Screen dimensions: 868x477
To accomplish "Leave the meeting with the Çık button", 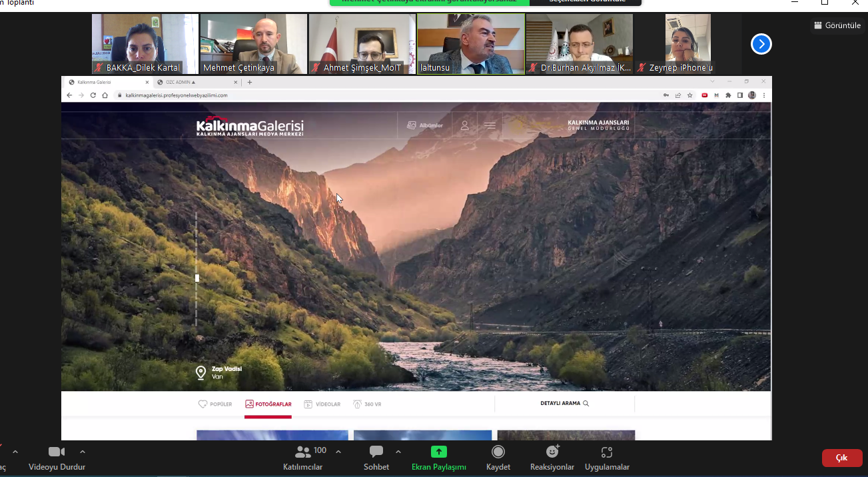I will pyautogui.click(x=841, y=458).
